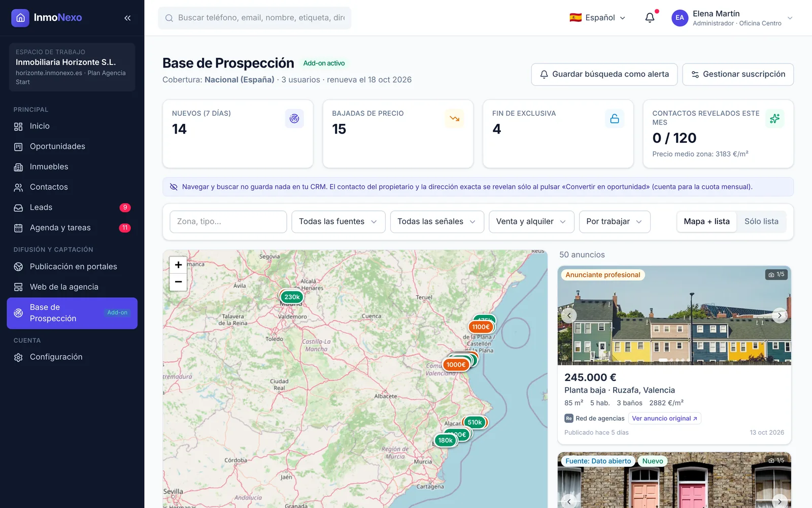Open Publicación en portales
The width and height of the screenshot is (812, 508).
72,267
